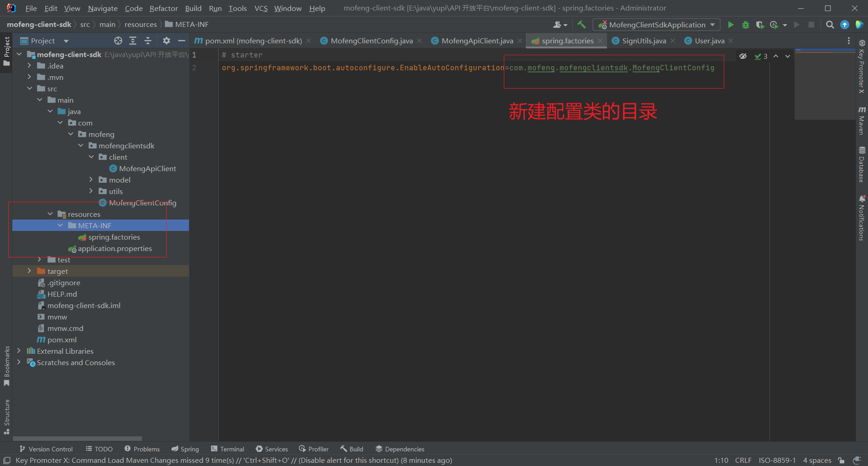This screenshot has height=466, width=868.
Task: Close the spring.factories tab
Action: [600, 41]
